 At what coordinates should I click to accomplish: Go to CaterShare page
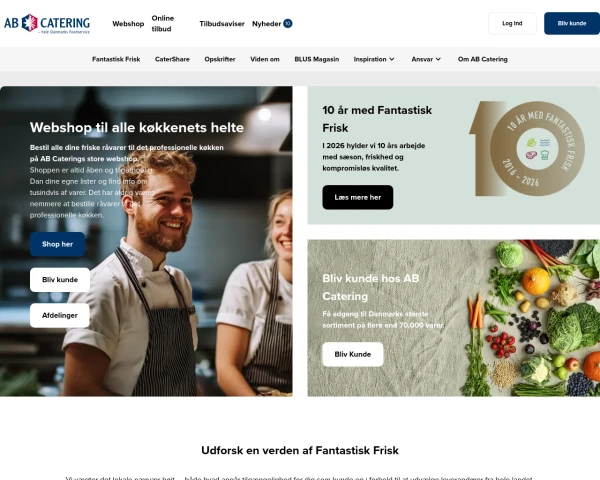pos(172,59)
